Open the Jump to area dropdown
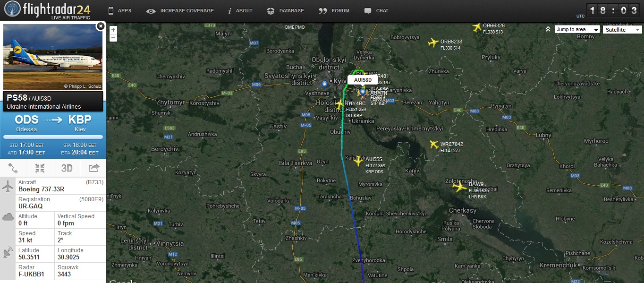 pos(577,29)
